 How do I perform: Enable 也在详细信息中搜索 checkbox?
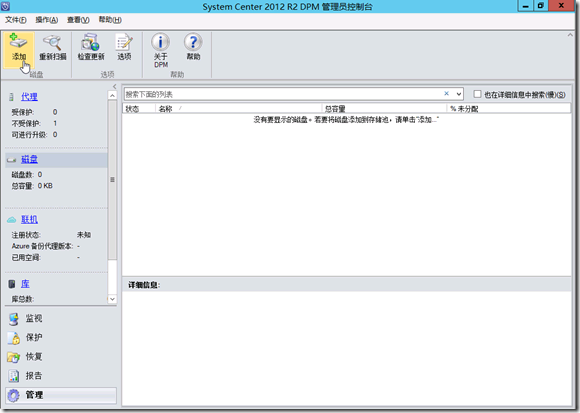(x=477, y=94)
